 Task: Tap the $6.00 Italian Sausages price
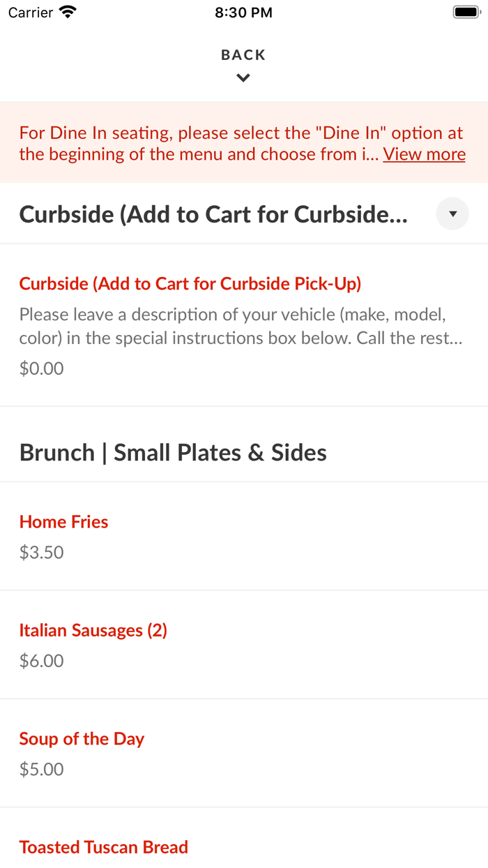pos(42,661)
